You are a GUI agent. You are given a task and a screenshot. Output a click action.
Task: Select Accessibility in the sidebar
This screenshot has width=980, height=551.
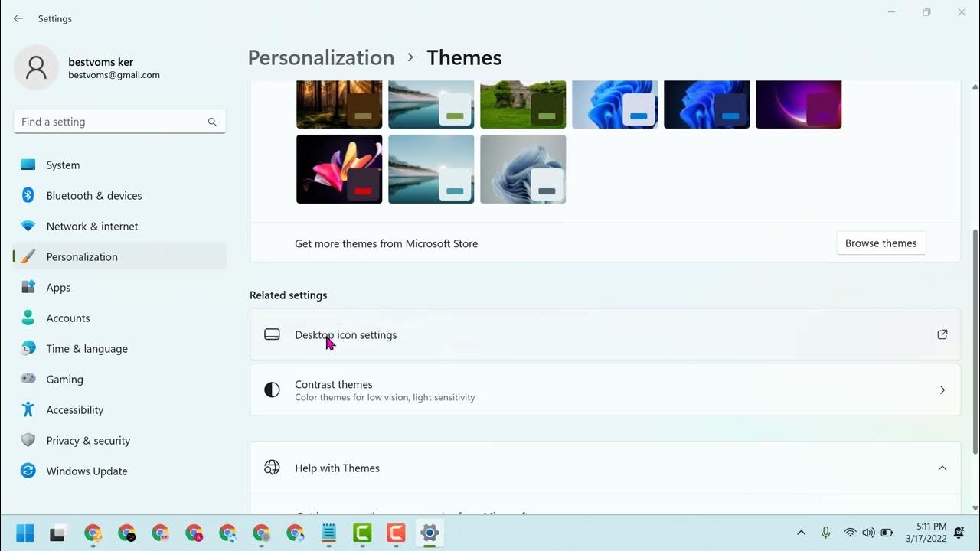pyautogui.click(x=119, y=409)
